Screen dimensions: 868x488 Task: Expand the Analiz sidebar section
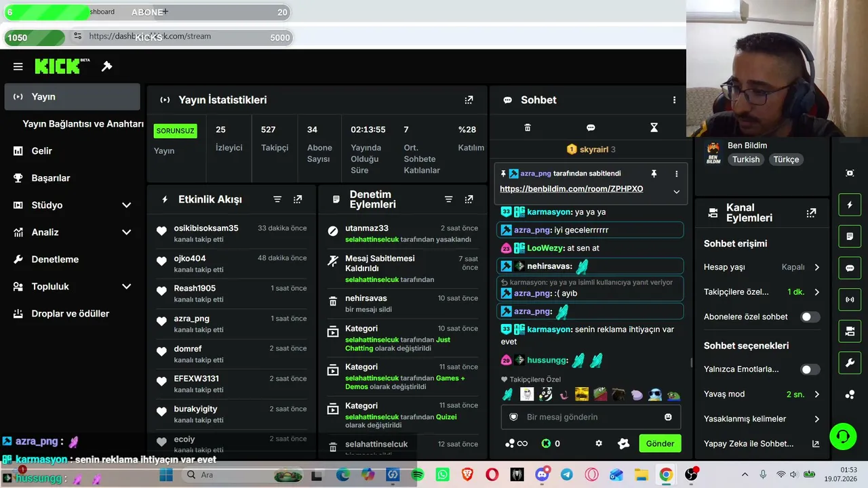coord(126,232)
